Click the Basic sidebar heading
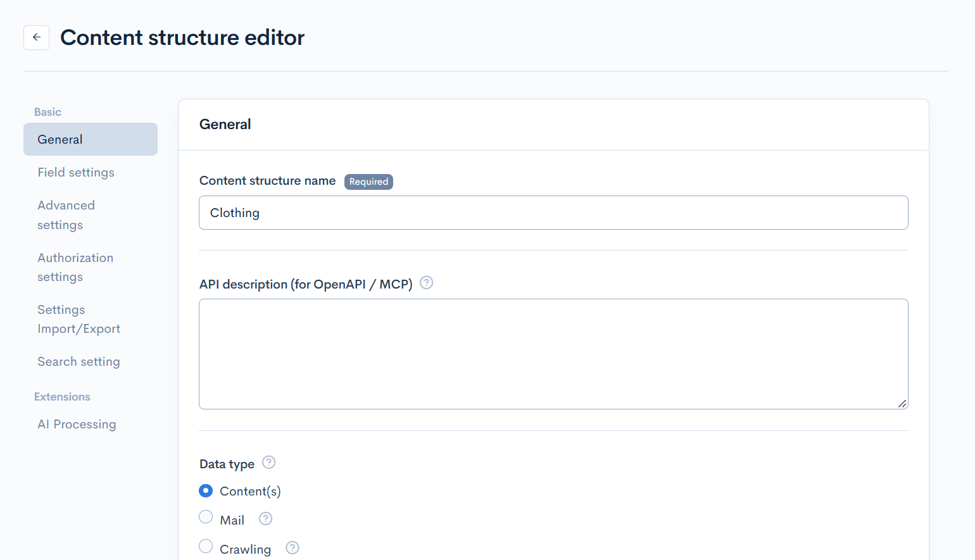 [47, 112]
